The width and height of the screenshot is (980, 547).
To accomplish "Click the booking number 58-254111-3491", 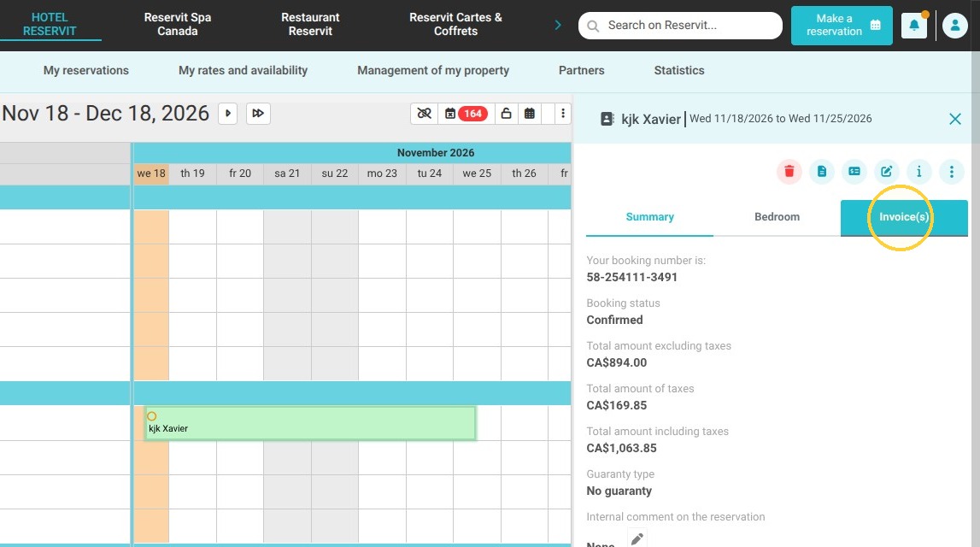I will pos(632,277).
